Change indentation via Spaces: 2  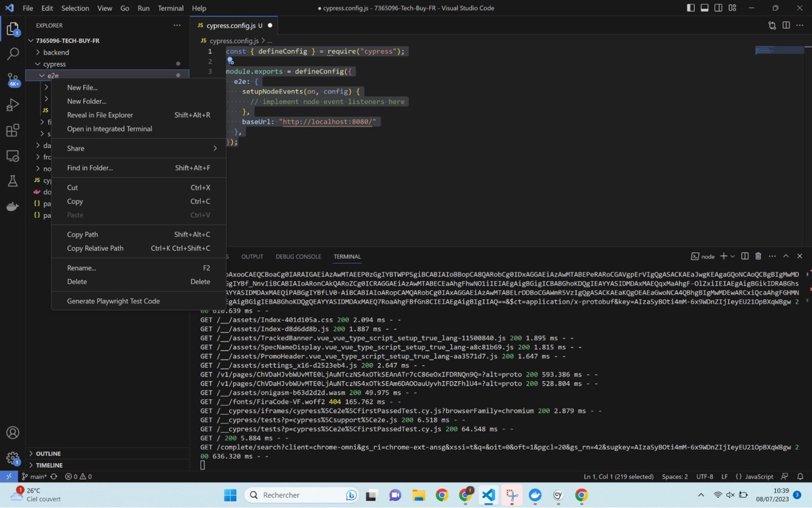pyautogui.click(x=675, y=476)
